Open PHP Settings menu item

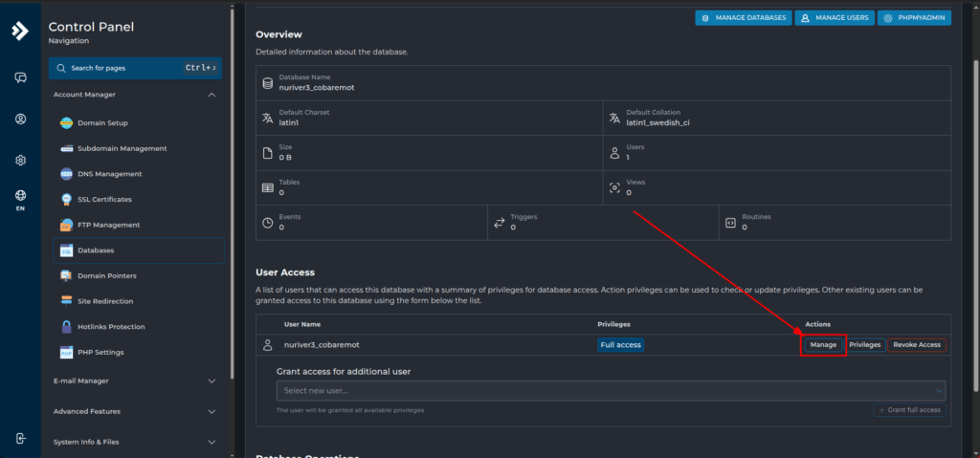coord(100,352)
